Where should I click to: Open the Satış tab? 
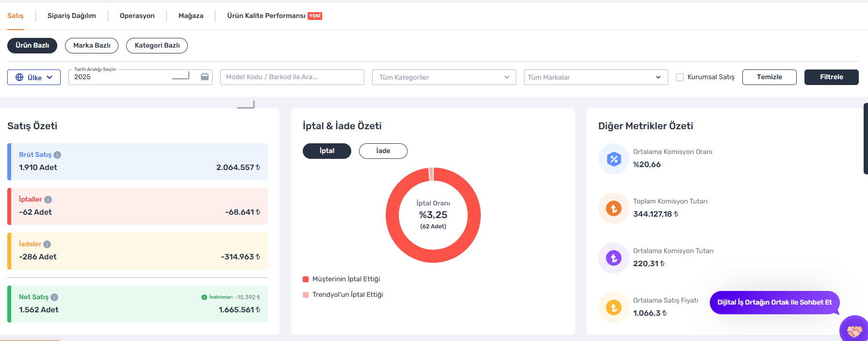16,16
